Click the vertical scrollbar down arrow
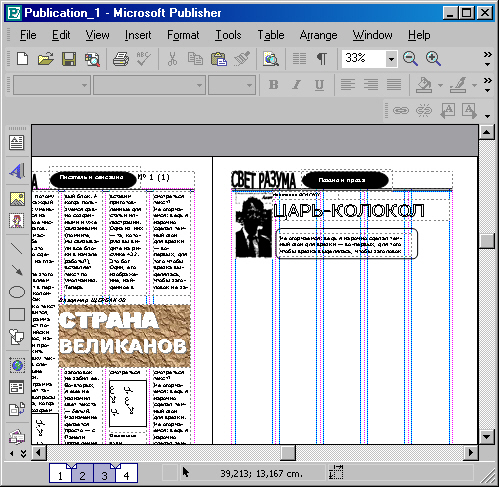 click(486, 436)
